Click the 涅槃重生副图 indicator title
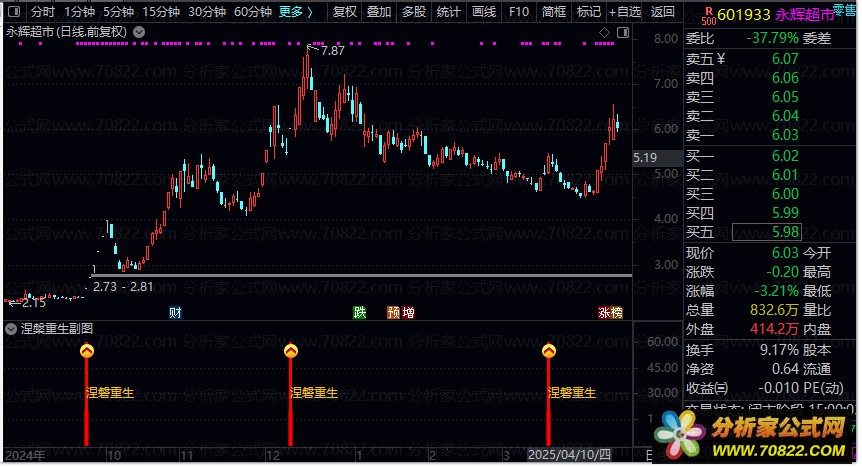This screenshot has height=467, width=862. tap(57, 329)
